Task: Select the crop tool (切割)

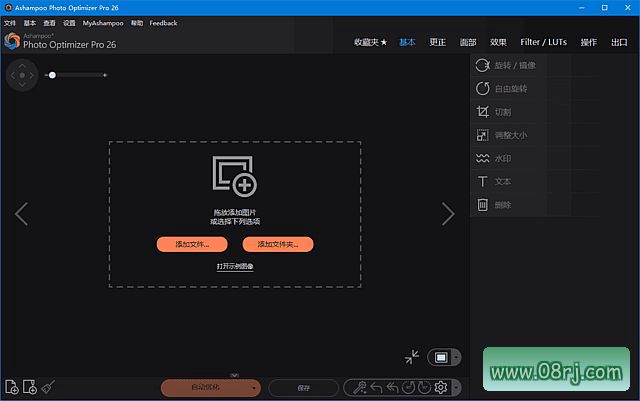Action: (x=483, y=112)
